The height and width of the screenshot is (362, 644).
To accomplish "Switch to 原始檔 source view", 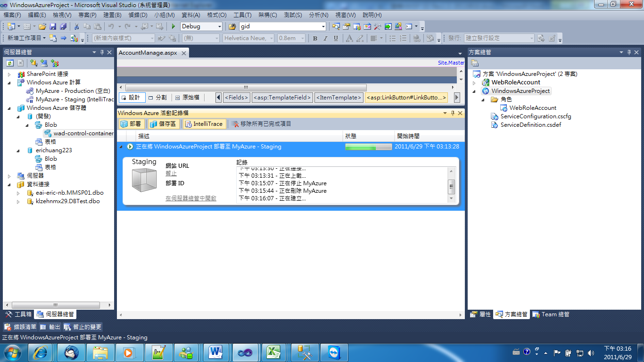I will tap(187, 98).
